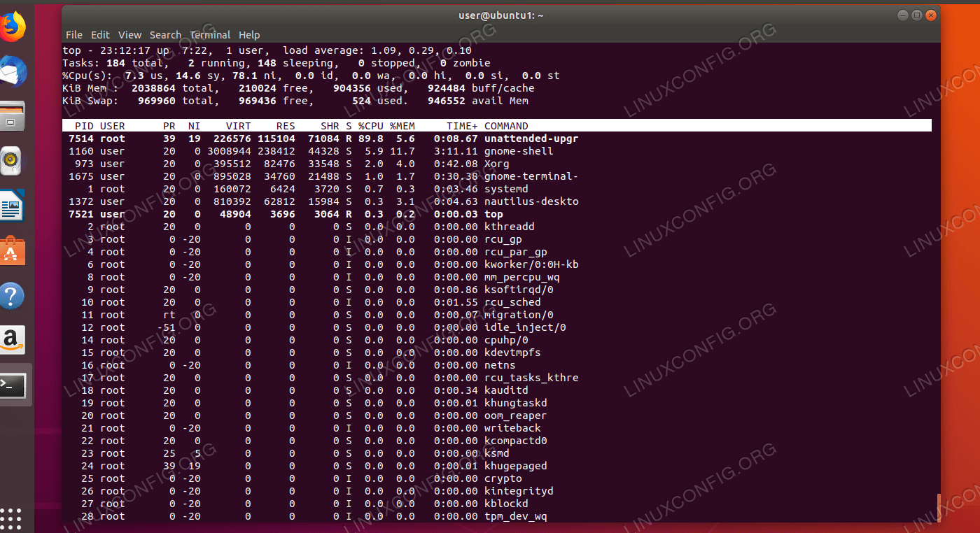
Task: Click the COMMAND column header
Action: [x=506, y=126]
